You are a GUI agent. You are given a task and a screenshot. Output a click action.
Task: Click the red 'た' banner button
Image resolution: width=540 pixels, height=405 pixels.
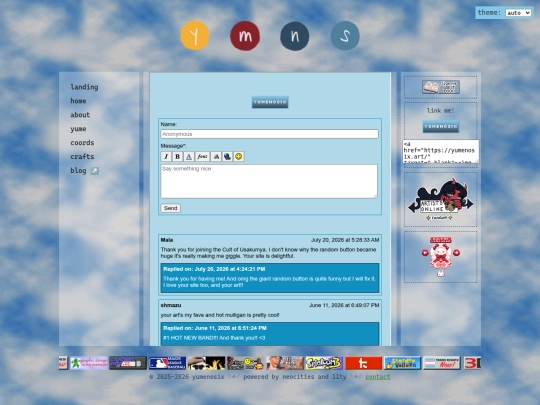363,363
